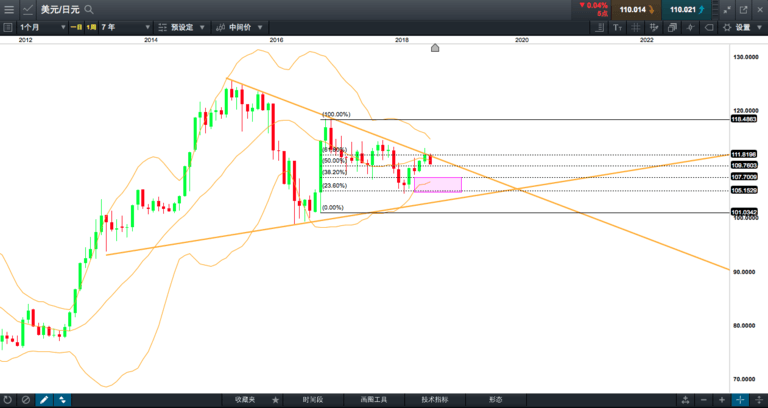Open the 预设定 presets dropdown
The height and width of the screenshot is (408, 768).
tap(182, 27)
